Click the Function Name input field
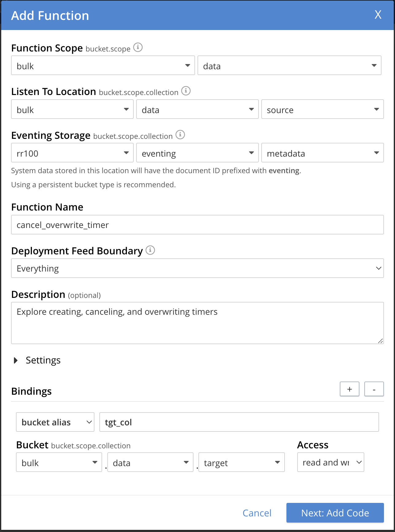 tap(197, 225)
